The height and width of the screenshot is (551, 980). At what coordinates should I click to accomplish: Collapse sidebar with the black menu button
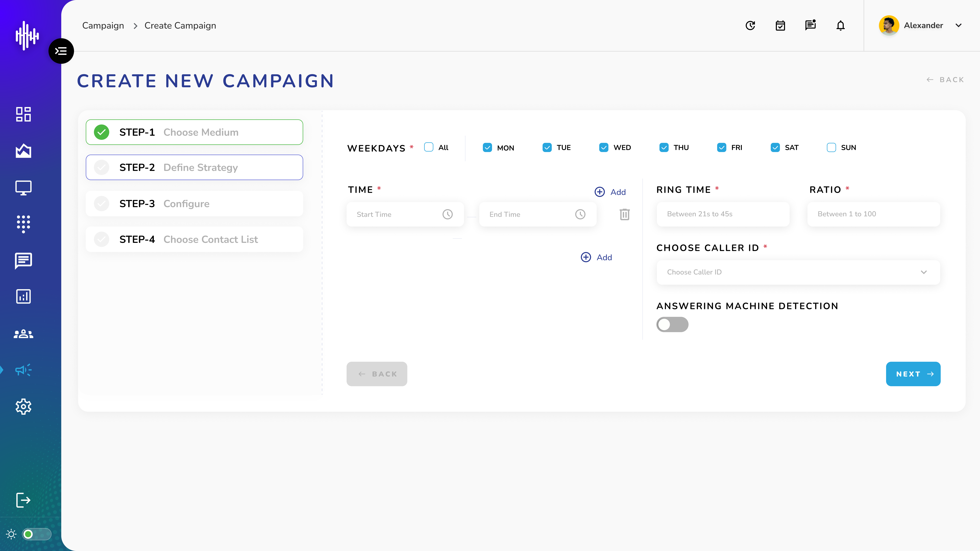(x=61, y=51)
